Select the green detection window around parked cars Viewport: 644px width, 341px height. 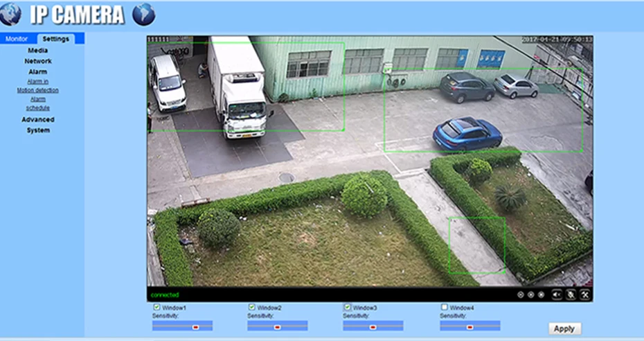pyautogui.click(x=483, y=110)
